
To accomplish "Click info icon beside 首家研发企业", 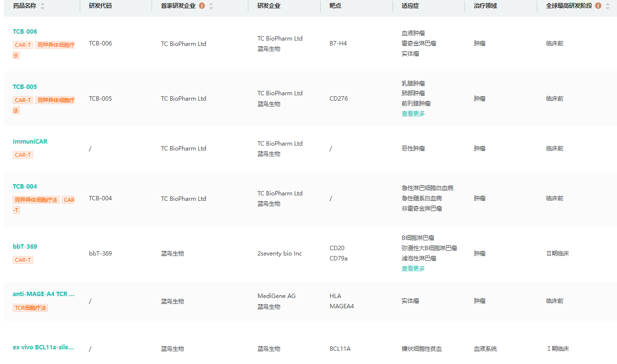I will pyautogui.click(x=202, y=6).
